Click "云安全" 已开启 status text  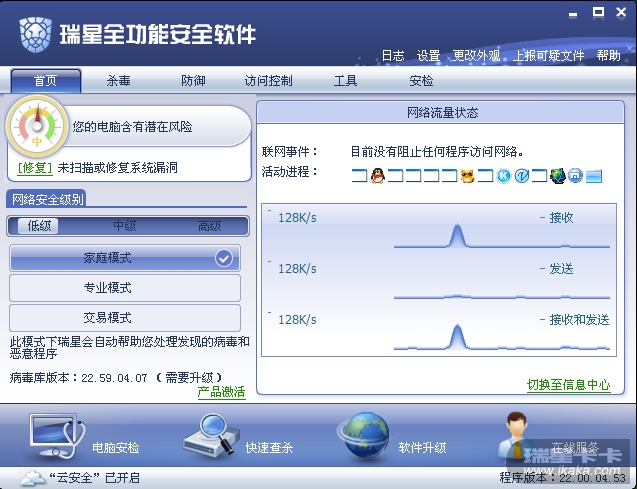94,478
